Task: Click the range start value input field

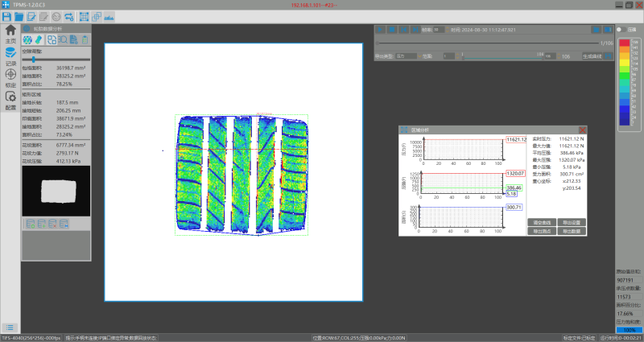Action: tap(449, 56)
